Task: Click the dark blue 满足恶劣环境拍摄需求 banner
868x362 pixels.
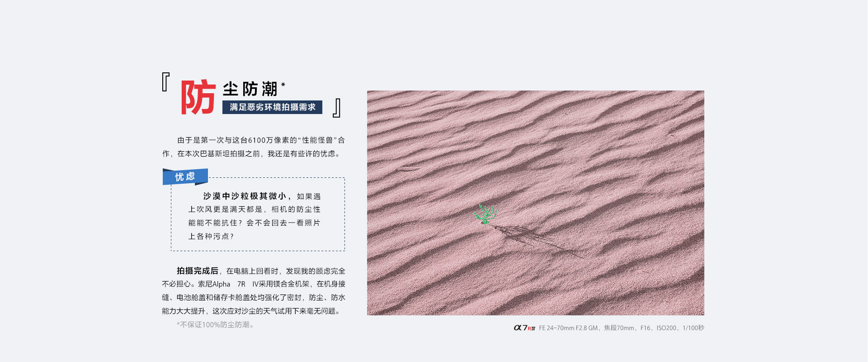Action: 272,107
